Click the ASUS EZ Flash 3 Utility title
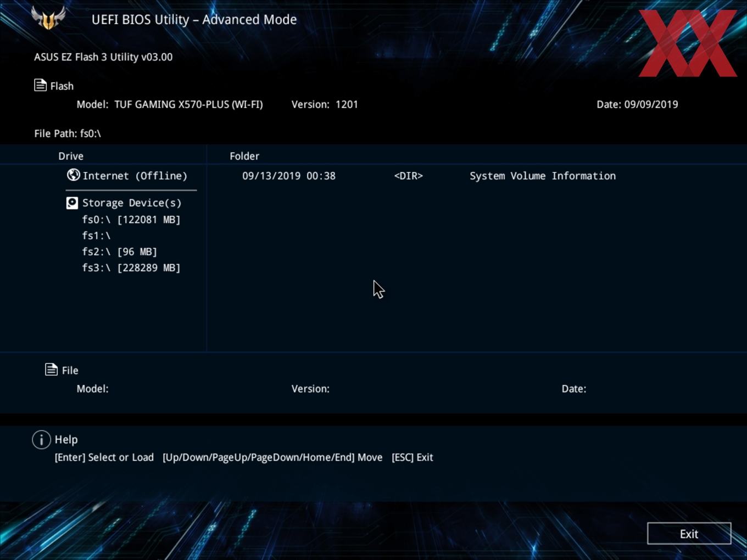The height and width of the screenshot is (560, 747). click(103, 57)
